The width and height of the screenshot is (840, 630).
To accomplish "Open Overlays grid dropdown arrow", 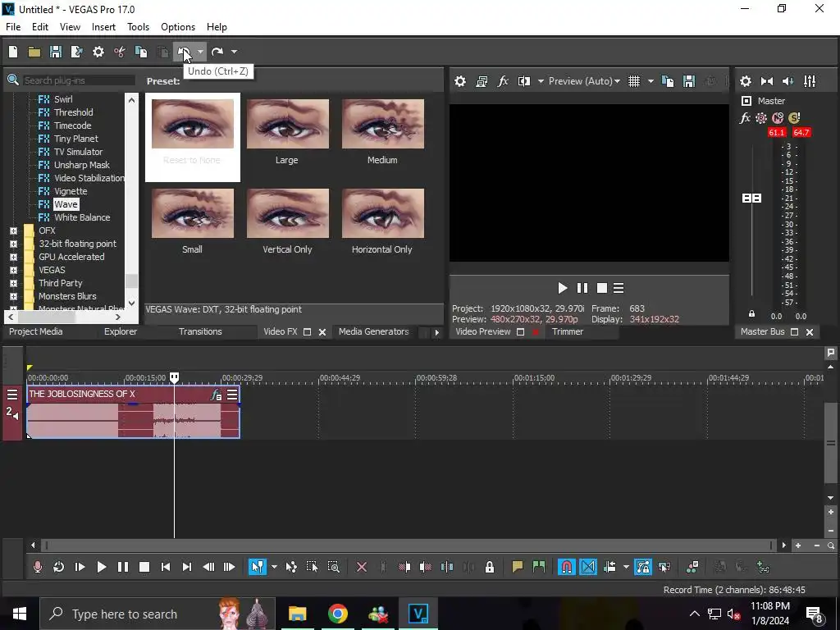I will (x=651, y=81).
